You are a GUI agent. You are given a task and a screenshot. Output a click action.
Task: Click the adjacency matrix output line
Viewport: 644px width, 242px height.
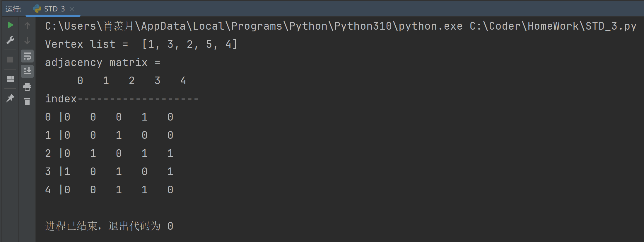(x=103, y=62)
